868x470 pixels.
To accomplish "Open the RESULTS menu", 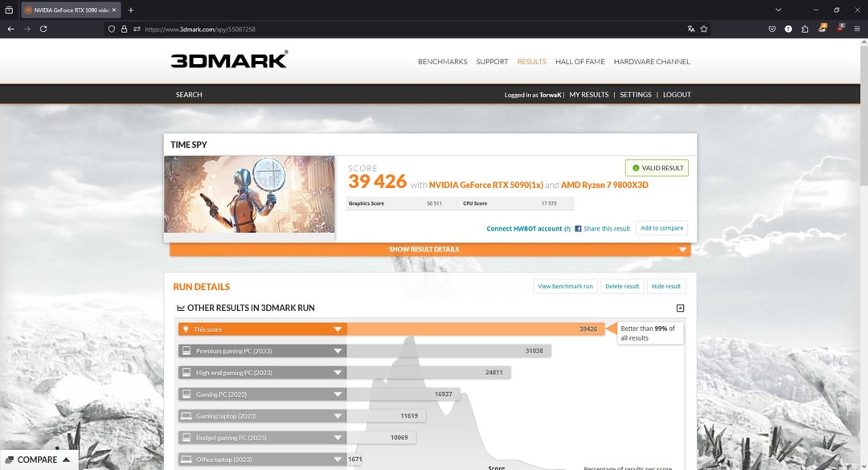I will click(x=532, y=61).
